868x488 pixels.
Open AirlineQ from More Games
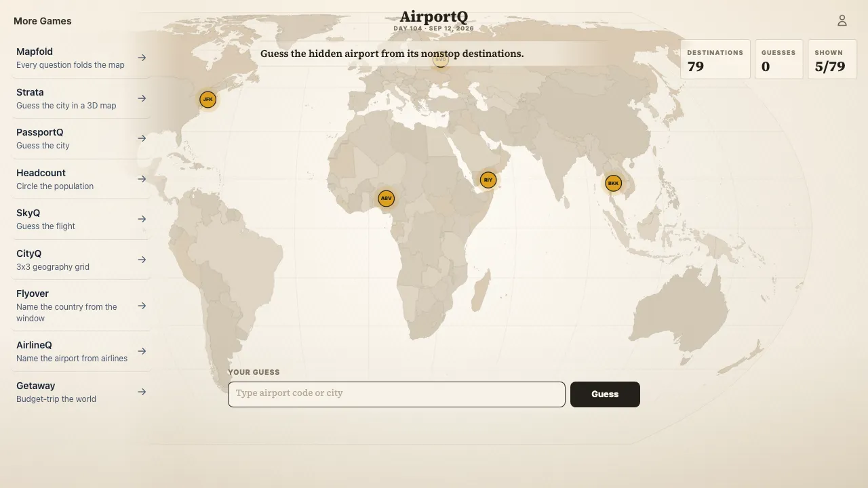pos(81,351)
